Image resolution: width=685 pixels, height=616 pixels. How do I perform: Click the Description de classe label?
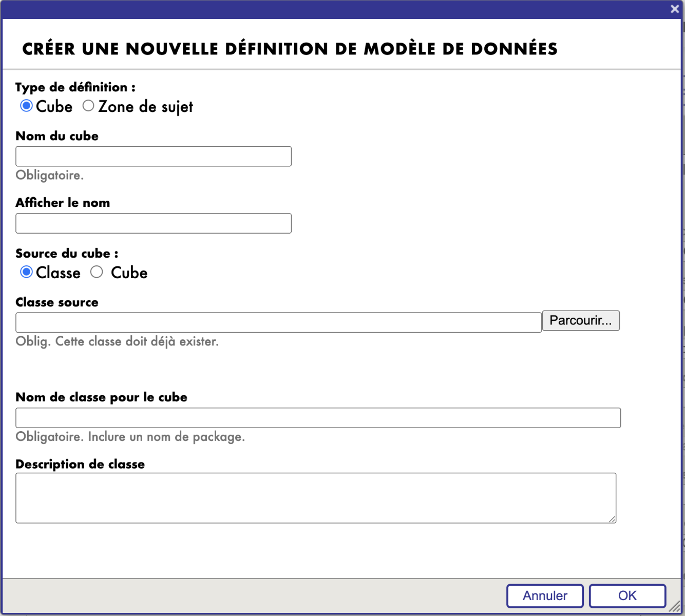pos(80,464)
